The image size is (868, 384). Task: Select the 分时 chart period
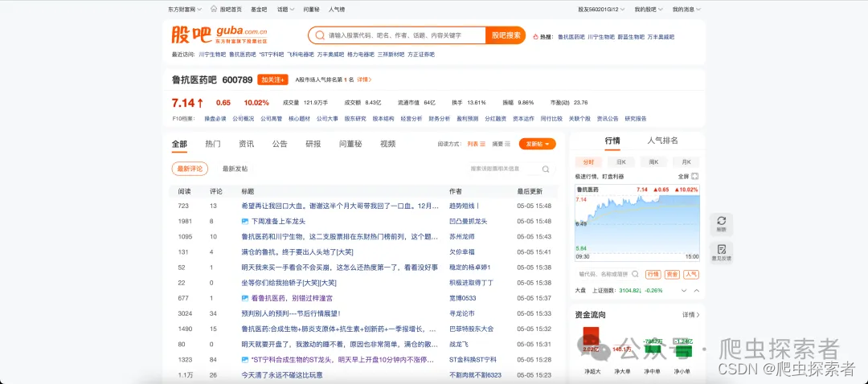coord(588,162)
